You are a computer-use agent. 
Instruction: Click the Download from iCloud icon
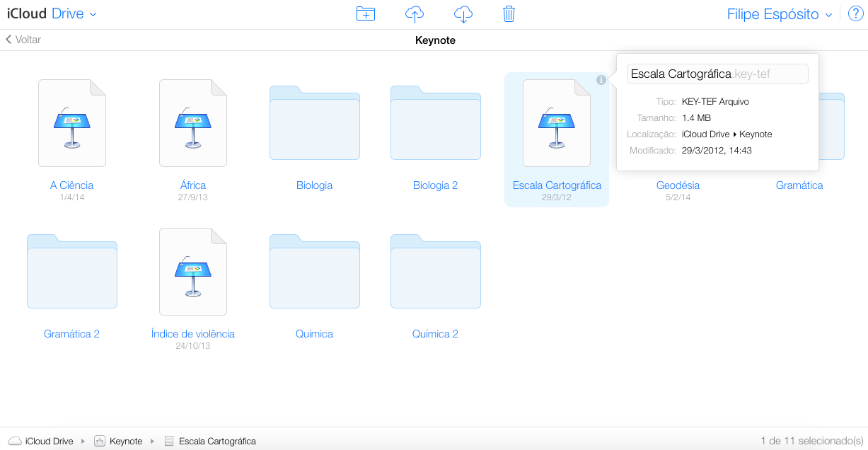coord(463,13)
